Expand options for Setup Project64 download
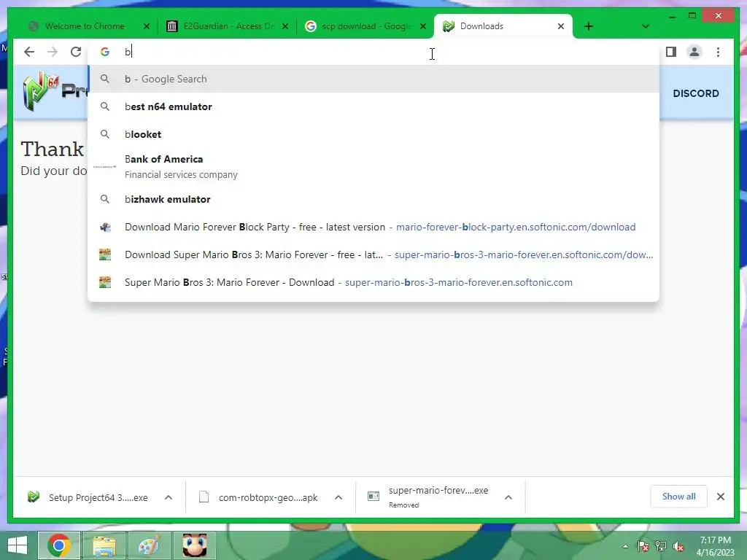The image size is (747, 560). point(169,497)
